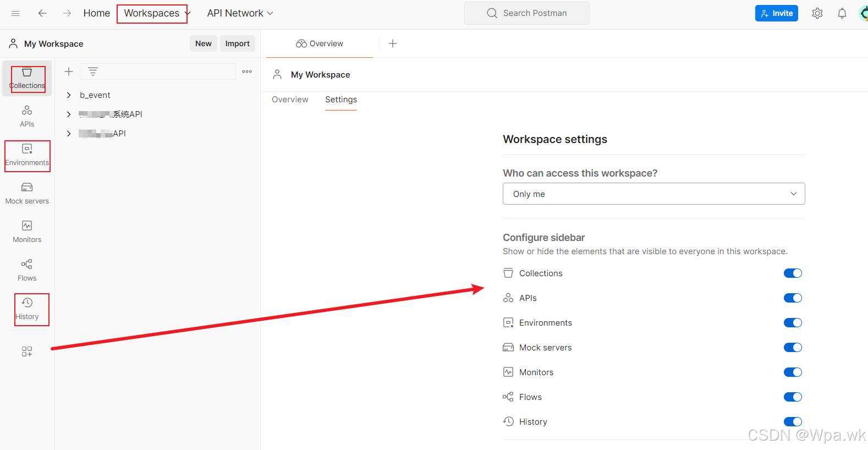This screenshot has width=868, height=450.
Task: Toggle APIs visibility switch
Action: pyautogui.click(x=793, y=298)
